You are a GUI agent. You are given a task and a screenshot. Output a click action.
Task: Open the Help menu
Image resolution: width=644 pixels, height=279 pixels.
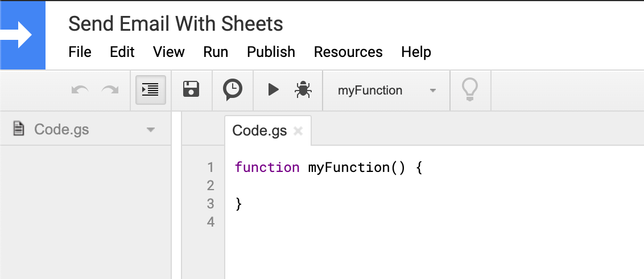(416, 52)
